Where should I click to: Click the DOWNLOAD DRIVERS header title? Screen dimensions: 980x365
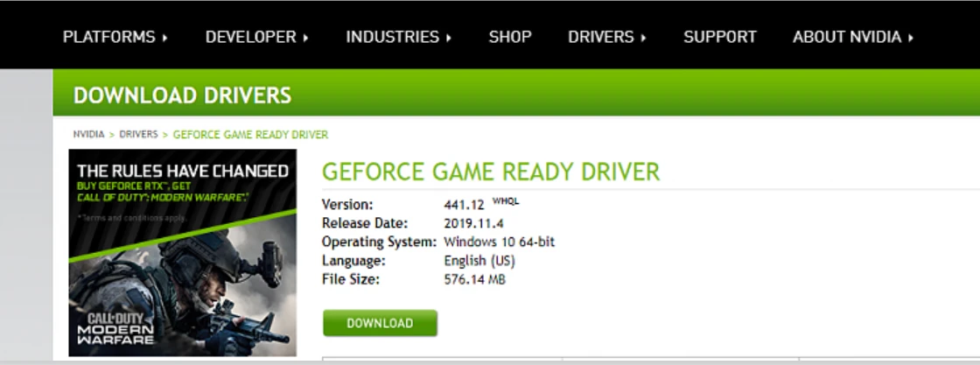183,95
